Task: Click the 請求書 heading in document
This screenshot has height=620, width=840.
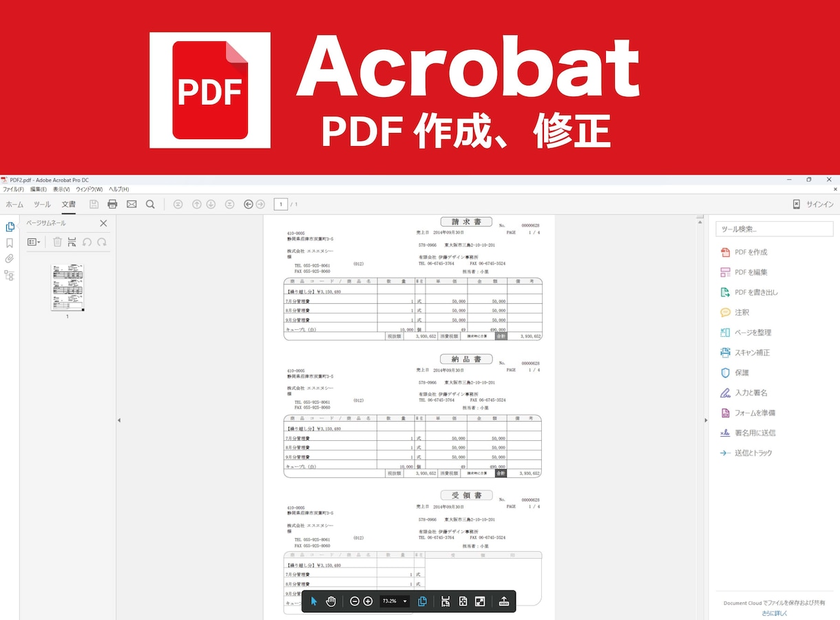Action: tap(466, 222)
